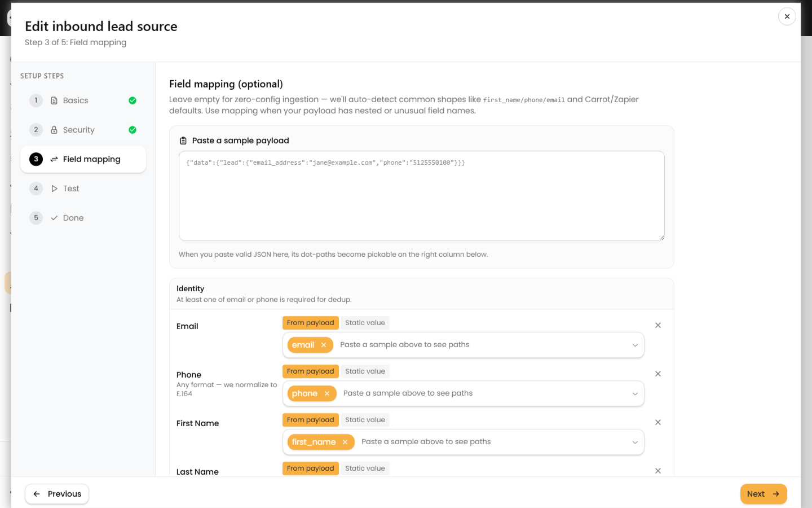This screenshot has height=508, width=812.
Task: Close the Edit inbound lead source dialog
Action: (x=787, y=16)
